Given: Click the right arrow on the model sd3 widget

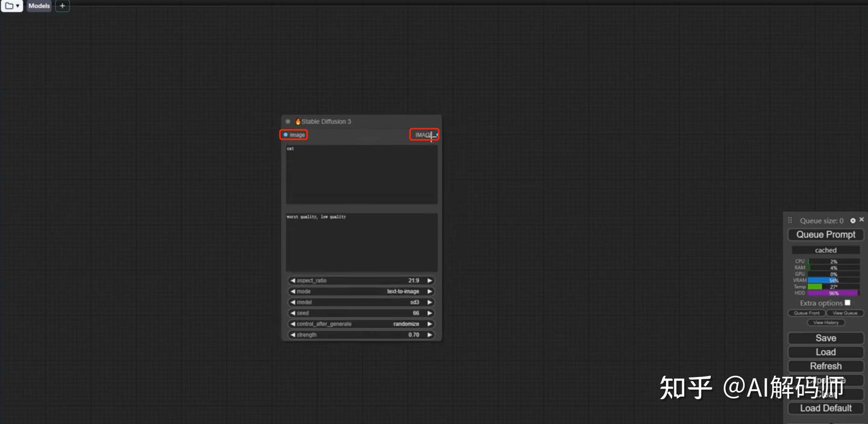Looking at the screenshot, I should 429,302.
